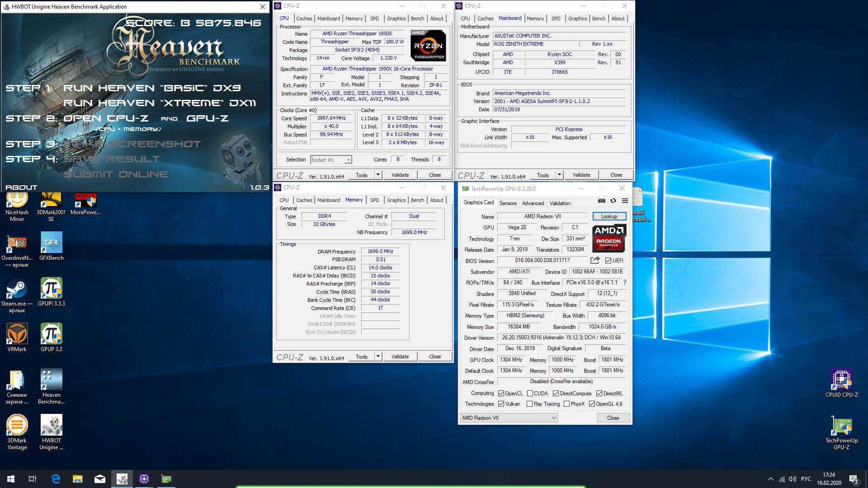Expand Tools arrow in Mainboard window
The width and height of the screenshot is (868, 488).
(x=560, y=175)
